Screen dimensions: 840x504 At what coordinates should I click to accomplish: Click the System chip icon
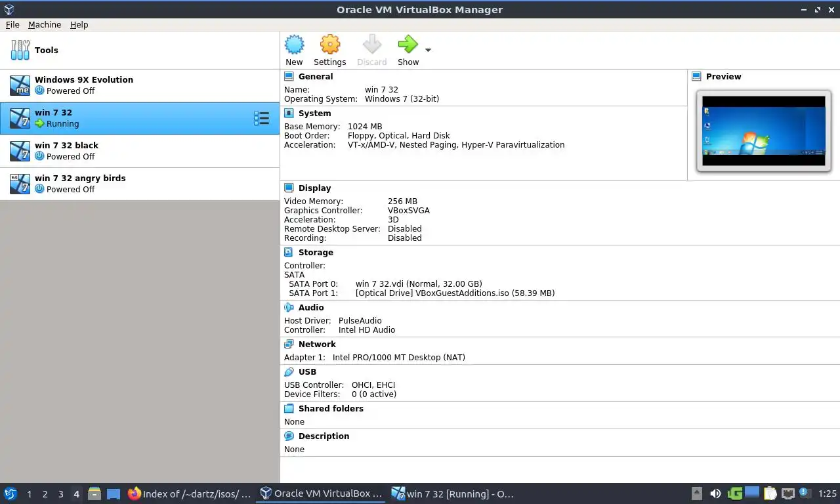[x=289, y=113]
